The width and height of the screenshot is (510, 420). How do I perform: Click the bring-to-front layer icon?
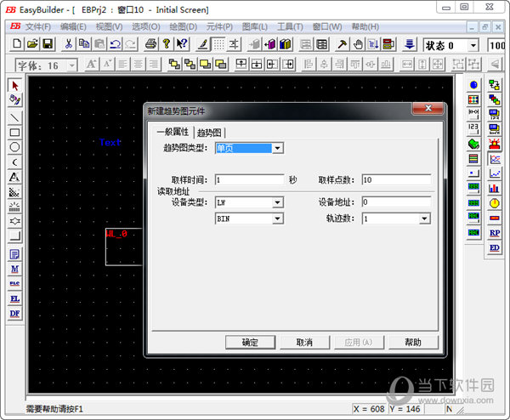coord(174,64)
